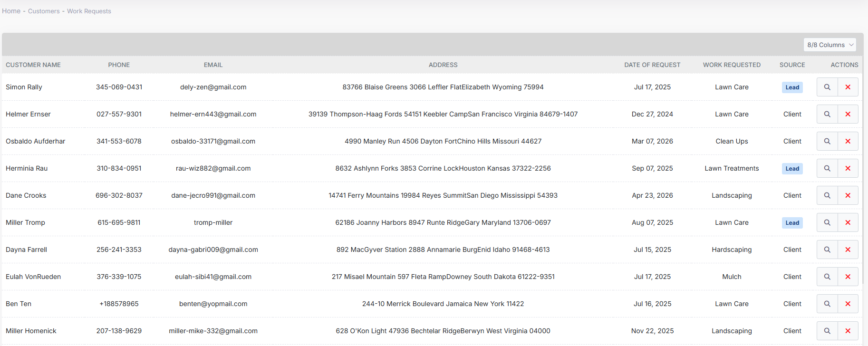
Task: Click the Date of Request column header
Action: coord(652,65)
